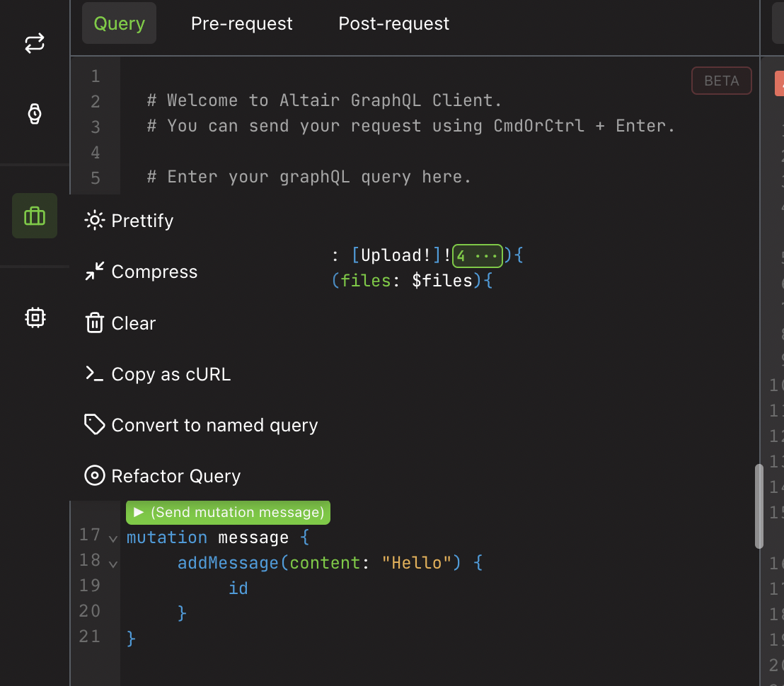784x686 pixels.
Task: Click the trash can Clear icon
Action: pyautogui.click(x=95, y=323)
